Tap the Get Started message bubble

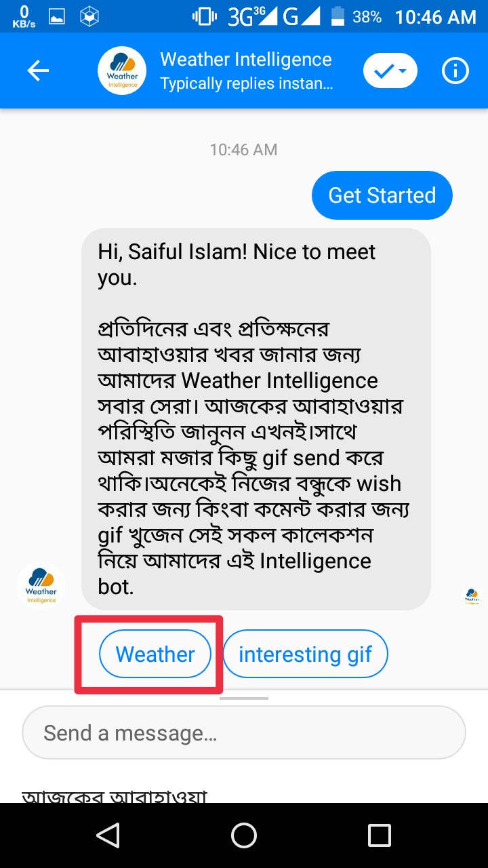click(382, 195)
